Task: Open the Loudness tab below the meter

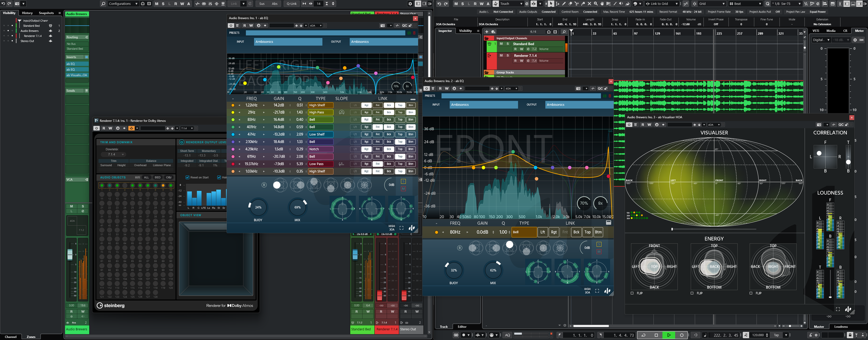Action: [x=841, y=326]
